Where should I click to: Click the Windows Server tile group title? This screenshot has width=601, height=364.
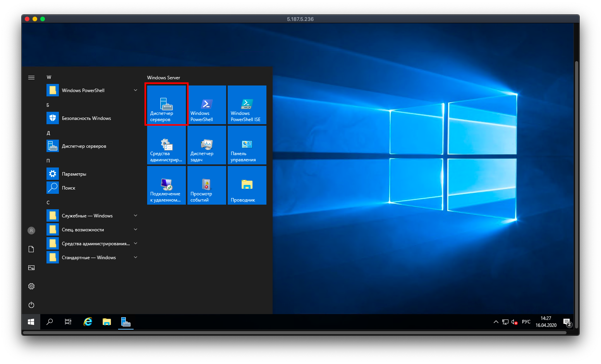click(x=163, y=78)
